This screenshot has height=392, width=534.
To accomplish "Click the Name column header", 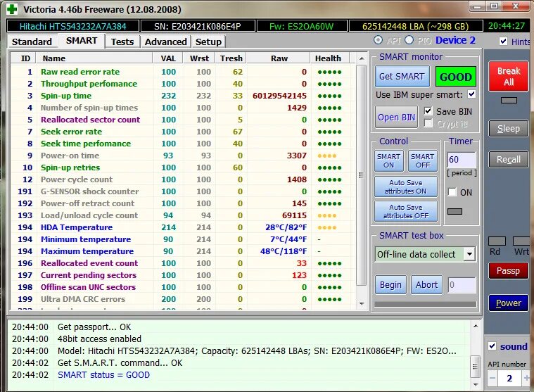I will 94,58.
